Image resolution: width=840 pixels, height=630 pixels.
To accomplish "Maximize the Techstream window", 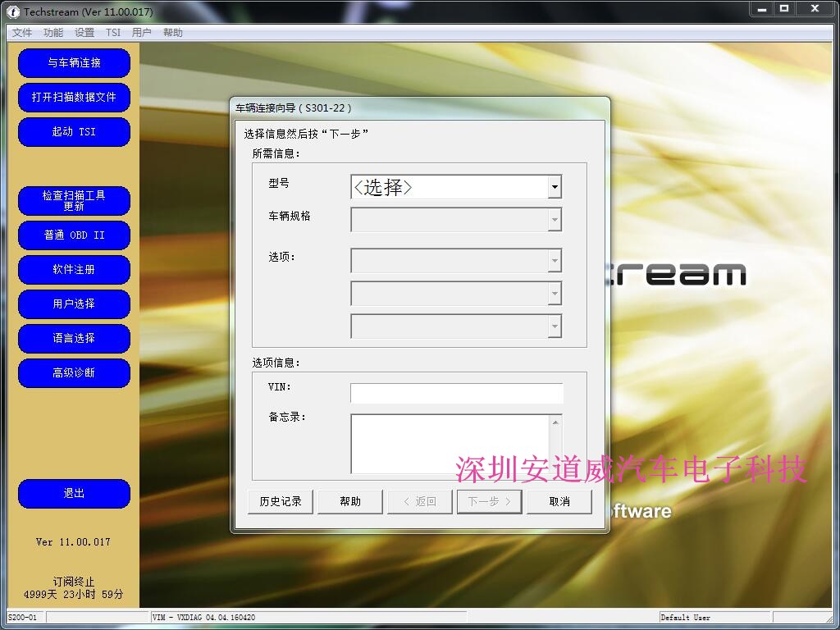I will point(784,9).
